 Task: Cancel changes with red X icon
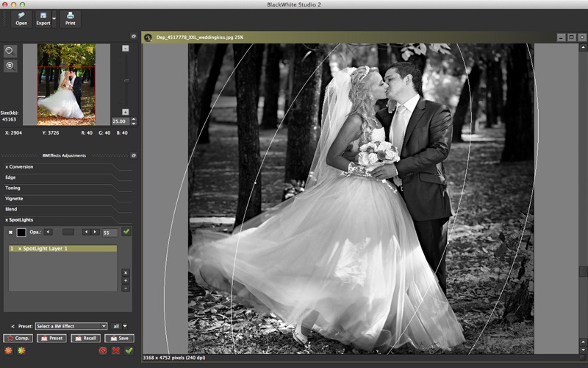coord(116,351)
